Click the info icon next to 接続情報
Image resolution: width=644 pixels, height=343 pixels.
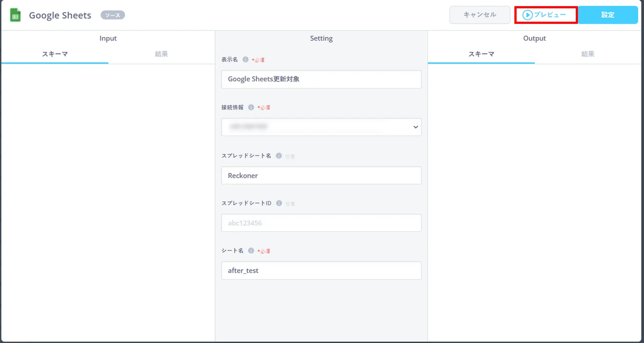coord(251,107)
